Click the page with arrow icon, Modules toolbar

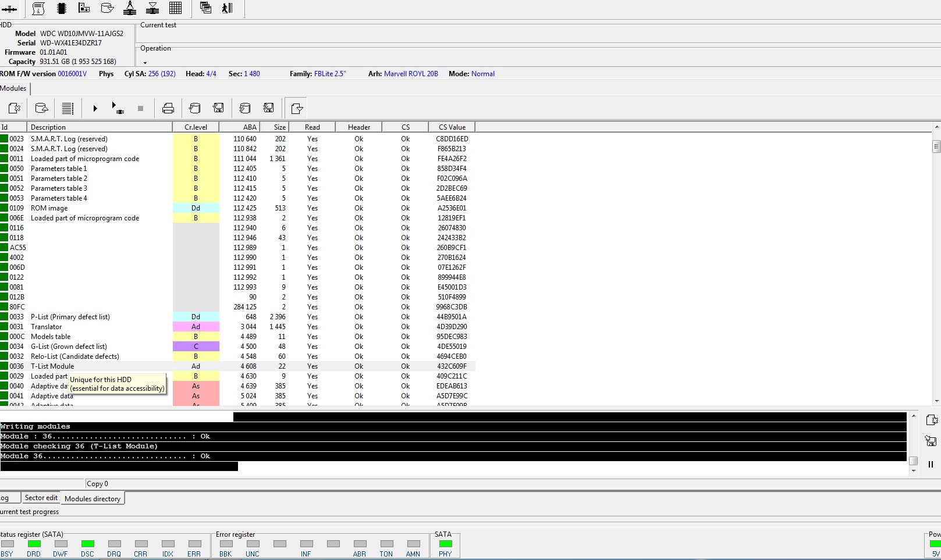(x=297, y=108)
